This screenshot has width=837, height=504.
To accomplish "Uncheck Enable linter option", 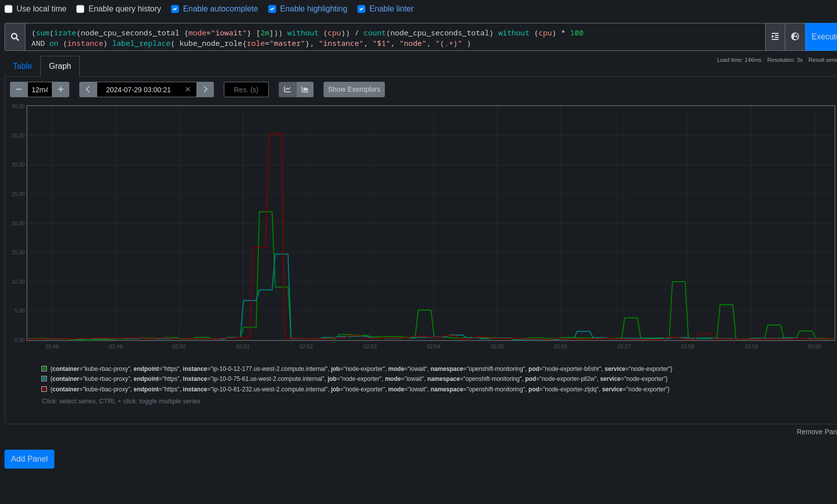I will pyautogui.click(x=361, y=9).
